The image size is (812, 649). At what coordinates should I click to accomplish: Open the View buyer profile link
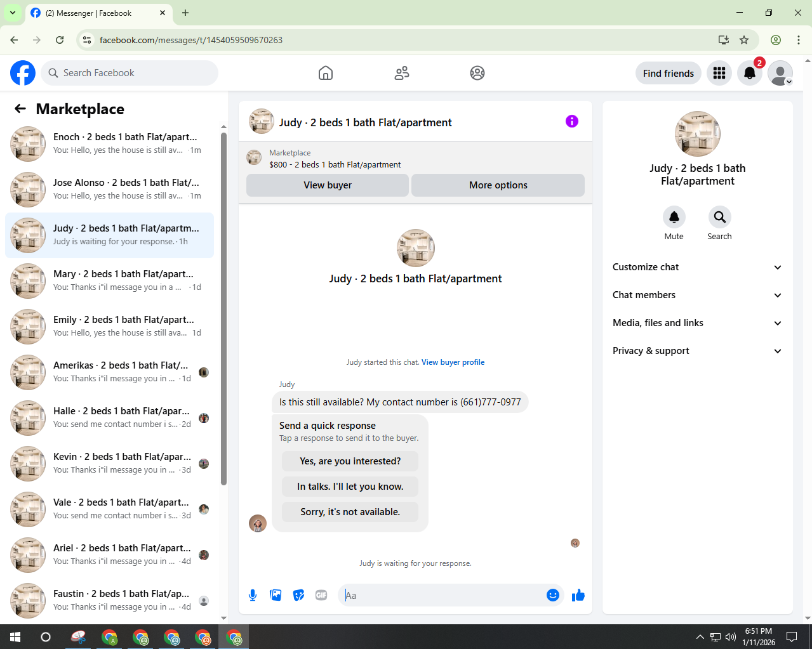pos(453,362)
